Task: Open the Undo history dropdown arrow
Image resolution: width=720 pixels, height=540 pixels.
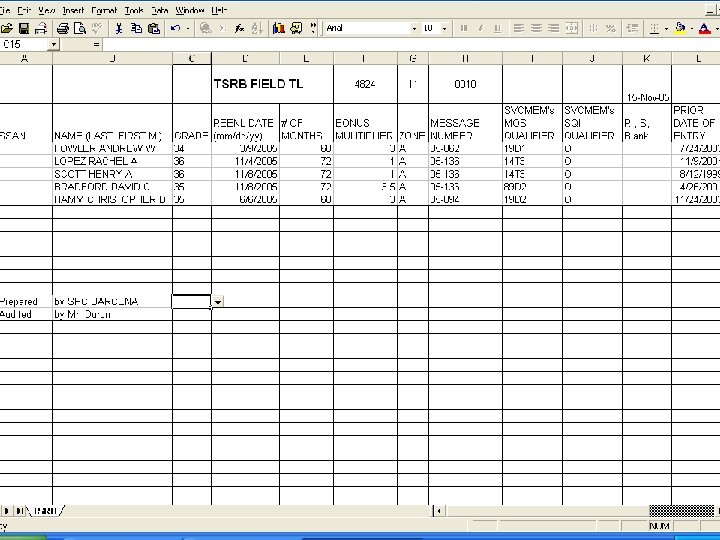Action: tap(188, 28)
